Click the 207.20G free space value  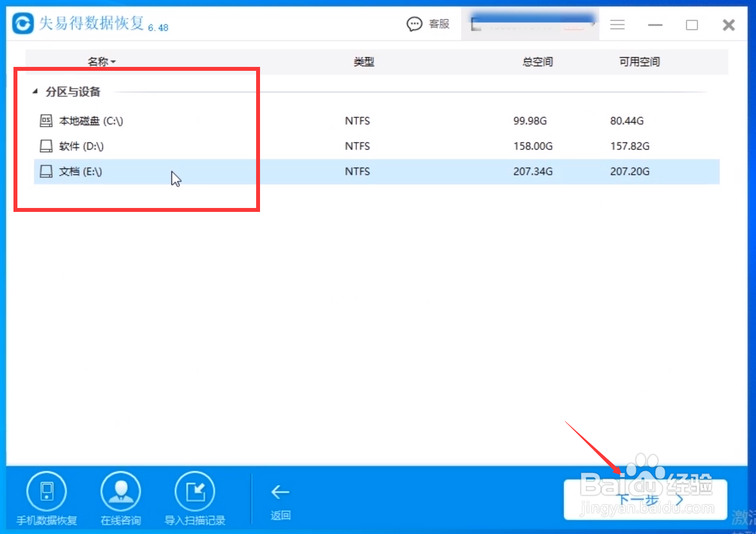(630, 171)
